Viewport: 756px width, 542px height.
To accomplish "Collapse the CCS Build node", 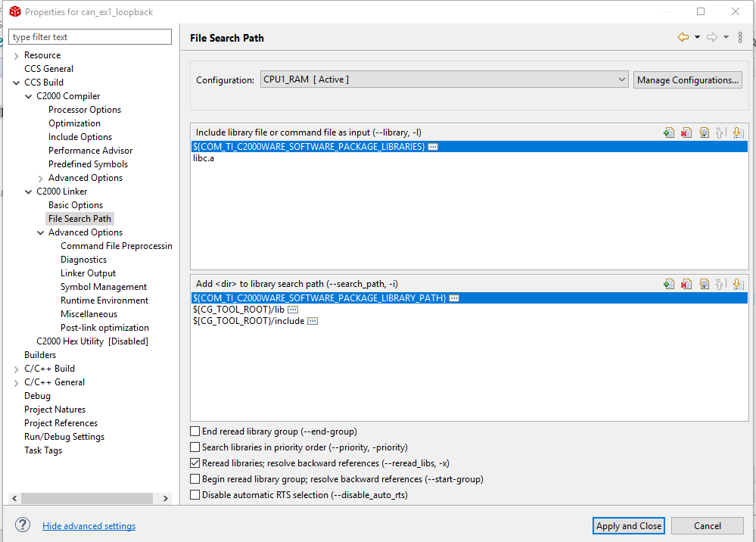I will point(17,83).
